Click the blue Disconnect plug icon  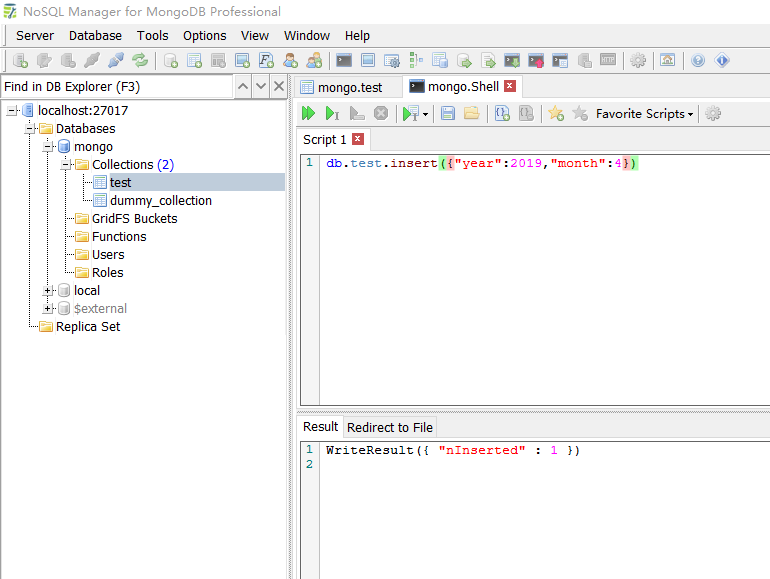click(116, 60)
